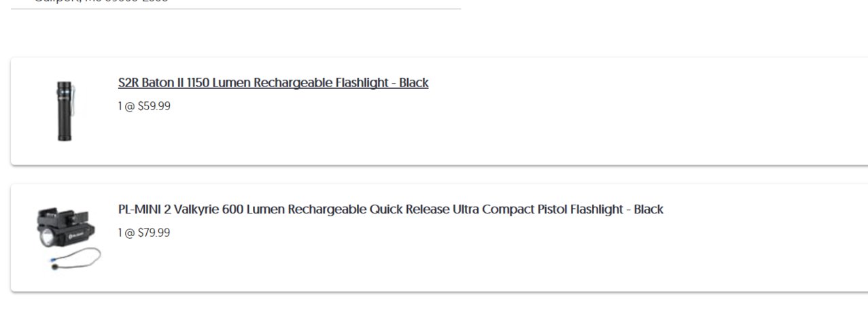Select the 1 @ $79.99 price text
Image resolution: width=868 pixels, height=319 pixels.
[144, 233]
